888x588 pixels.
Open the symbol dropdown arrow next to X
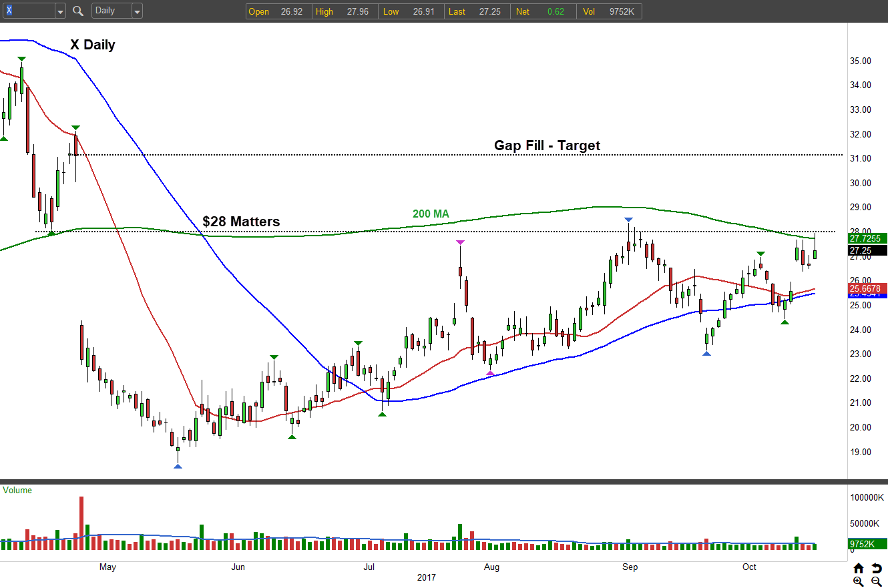coord(60,11)
